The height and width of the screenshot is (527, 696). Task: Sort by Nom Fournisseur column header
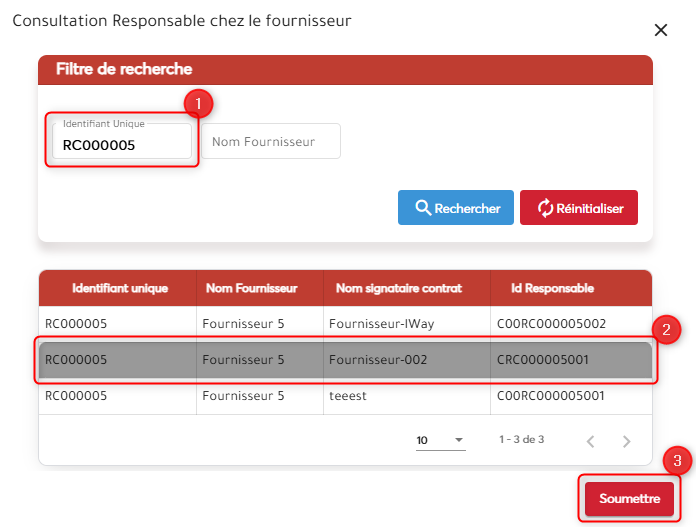[251, 288]
